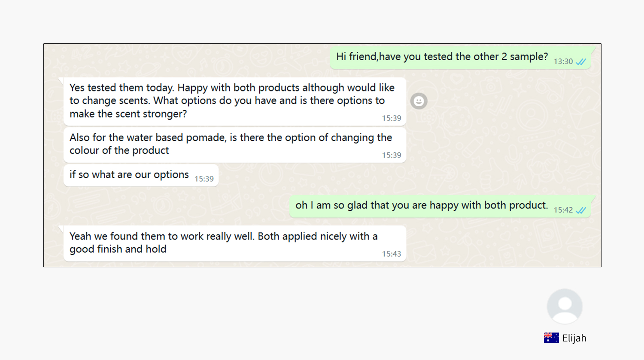Select the 'Yes tested them today' message

coord(235,101)
